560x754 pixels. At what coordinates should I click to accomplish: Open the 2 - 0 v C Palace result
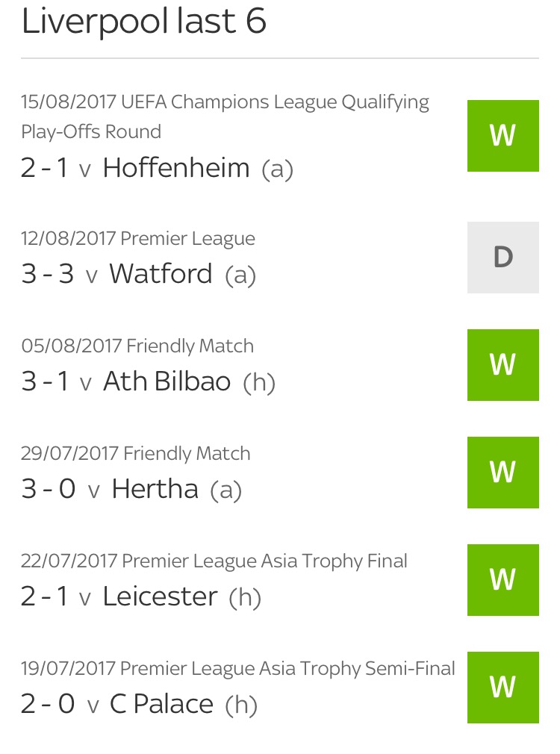point(139,704)
